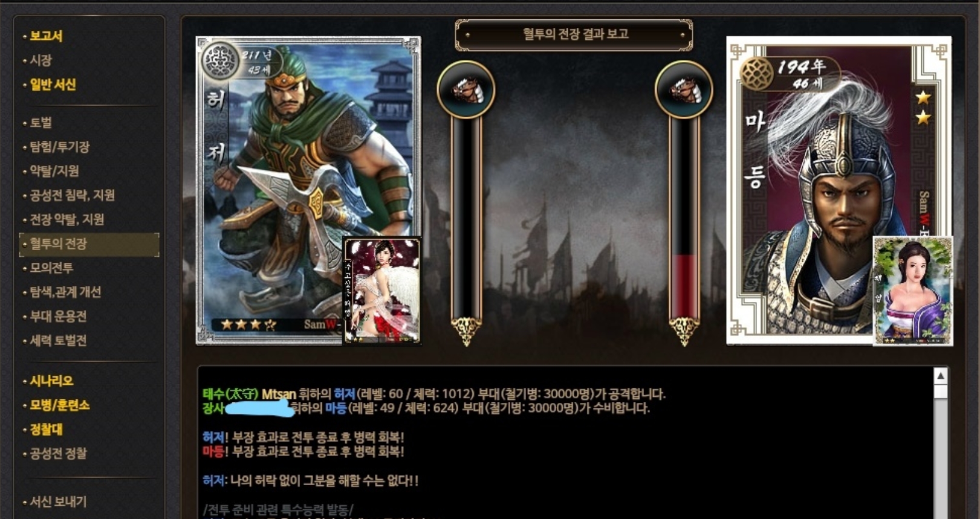Go to 시장 in sidebar
Image resolution: width=980 pixels, height=519 pixels.
41,60
